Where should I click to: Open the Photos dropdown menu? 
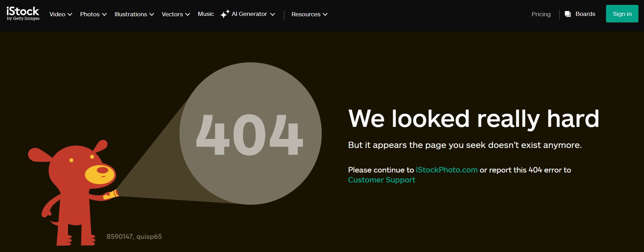pyautogui.click(x=93, y=14)
